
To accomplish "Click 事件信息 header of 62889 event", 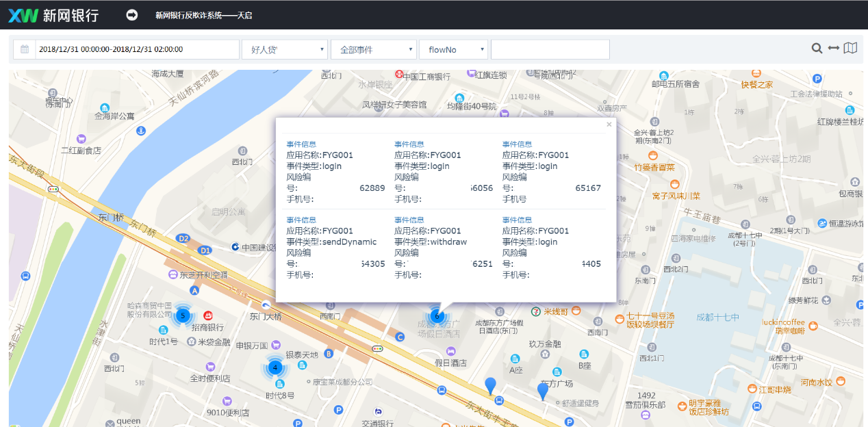I will [301, 144].
